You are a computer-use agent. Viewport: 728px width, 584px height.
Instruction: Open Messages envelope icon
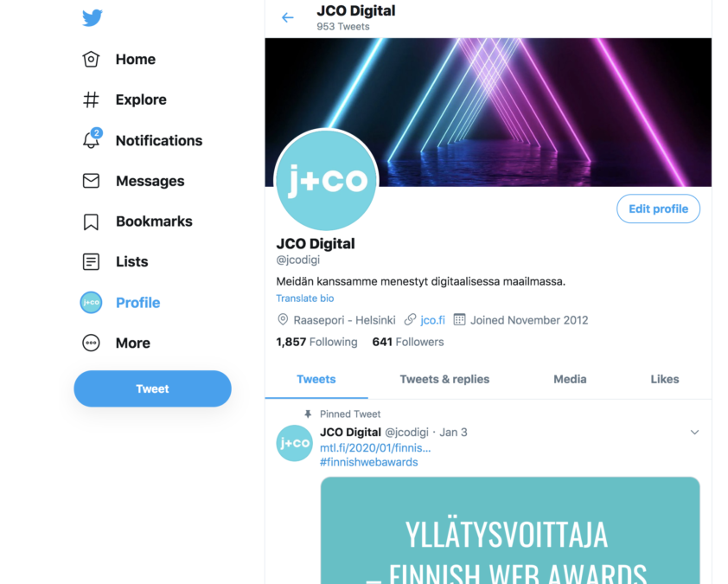click(91, 181)
